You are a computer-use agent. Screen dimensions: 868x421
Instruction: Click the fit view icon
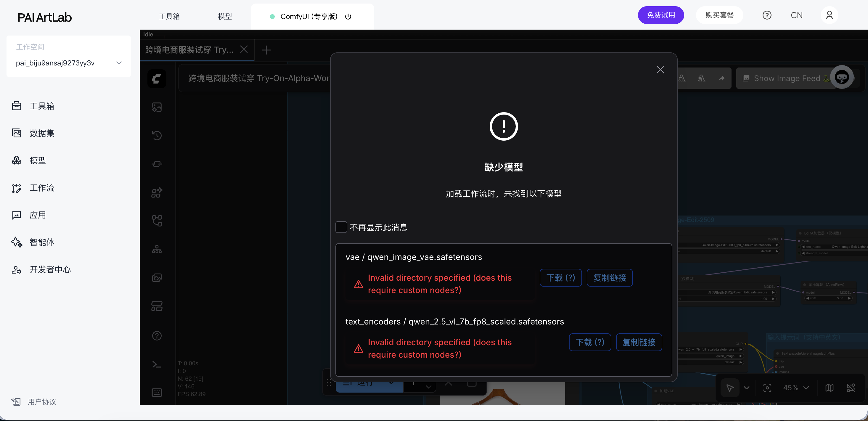coord(767,388)
